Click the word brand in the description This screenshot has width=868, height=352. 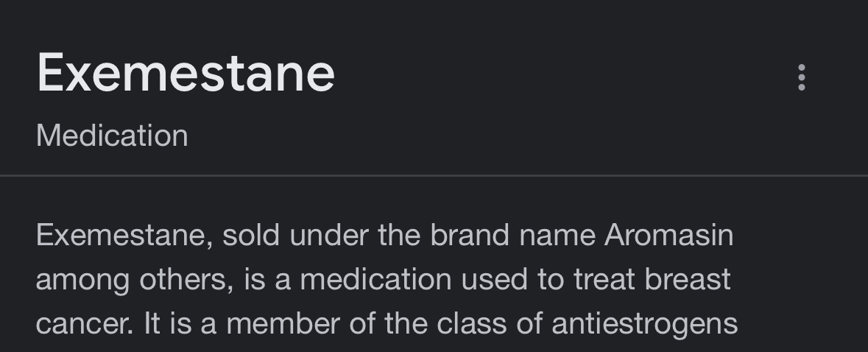pyautogui.click(x=470, y=235)
